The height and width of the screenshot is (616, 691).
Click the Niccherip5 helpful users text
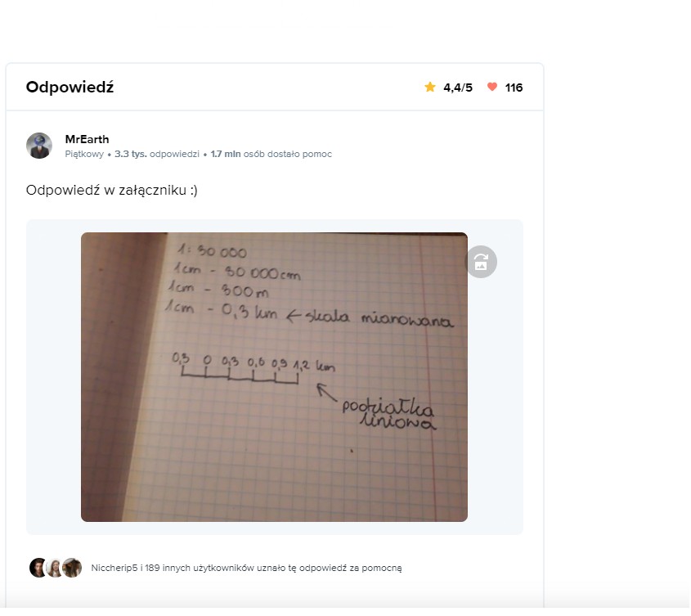(x=246, y=568)
